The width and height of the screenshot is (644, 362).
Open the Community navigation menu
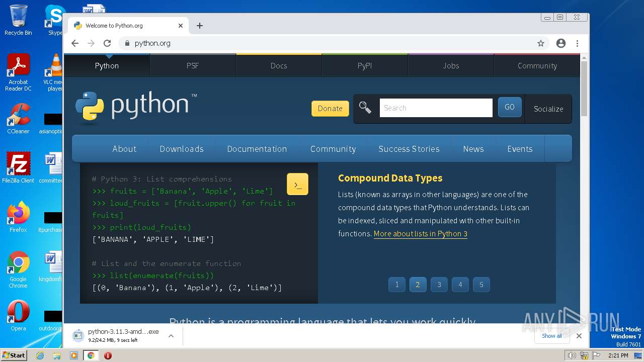tap(333, 149)
